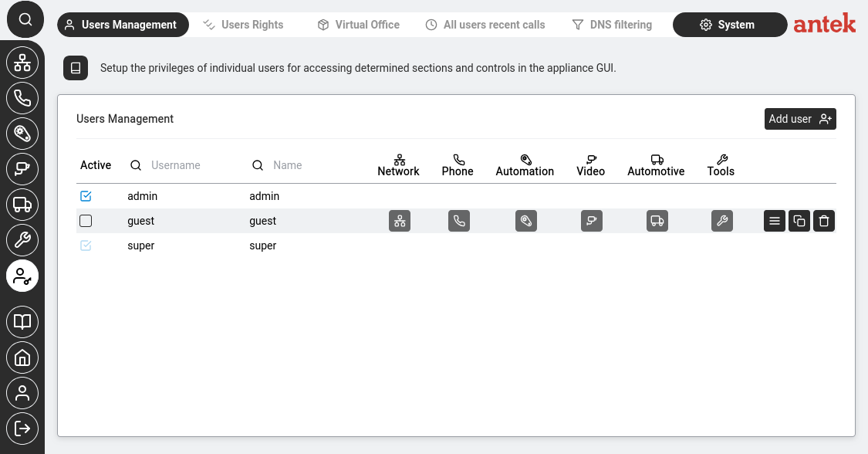The image size is (868, 454).
Task: Click the System button
Action: pos(730,25)
